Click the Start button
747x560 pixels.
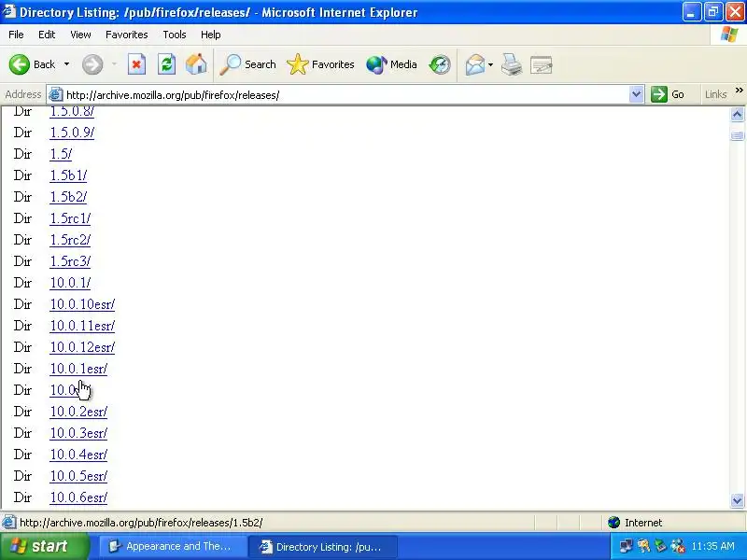coord(45,546)
